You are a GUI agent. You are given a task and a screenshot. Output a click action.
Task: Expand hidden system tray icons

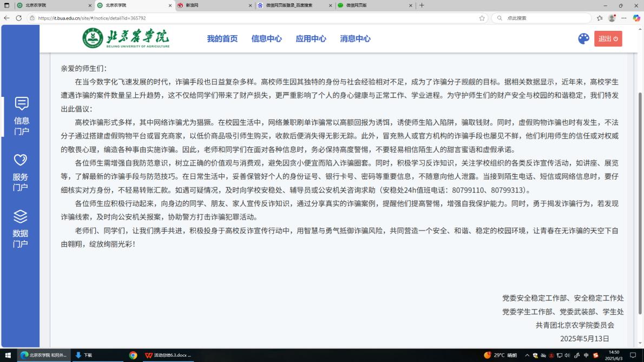[527, 356]
